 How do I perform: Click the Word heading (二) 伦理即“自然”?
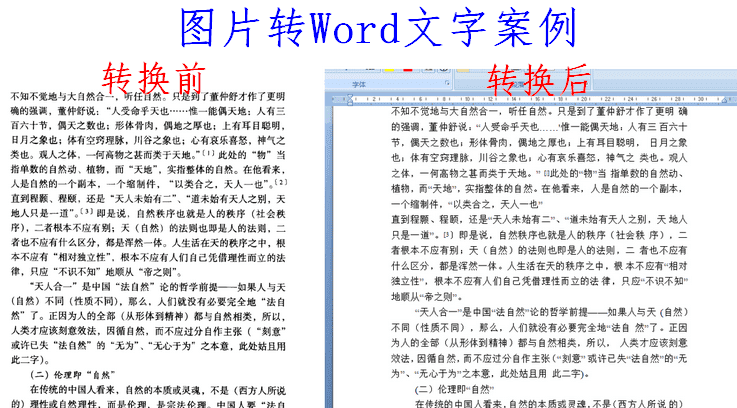click(454, 390)
